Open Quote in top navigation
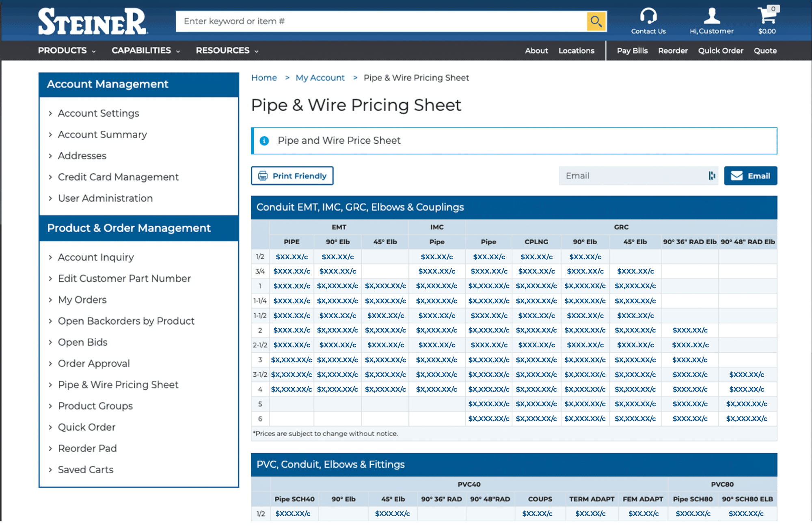Screen dimensions: 812x528 [765, 51]
